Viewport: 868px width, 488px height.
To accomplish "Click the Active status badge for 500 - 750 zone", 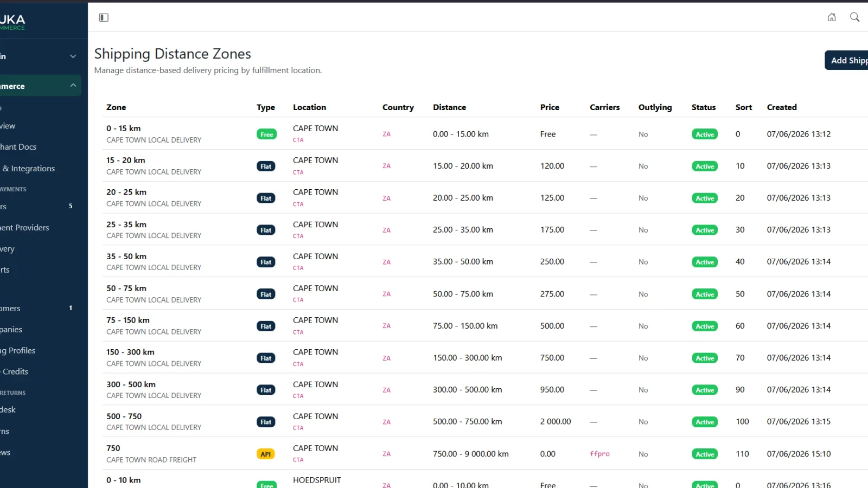I will pos(705,422).
